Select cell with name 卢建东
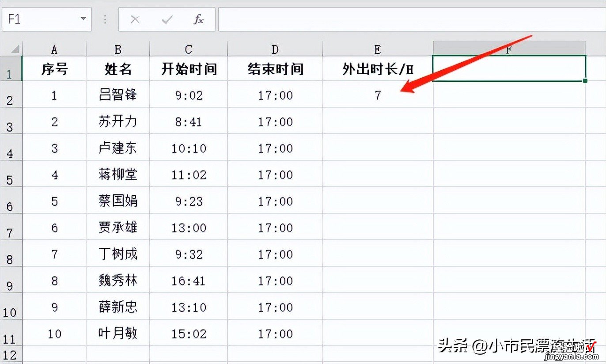Viewport: 606px width, 364px height. coord(118,148)
